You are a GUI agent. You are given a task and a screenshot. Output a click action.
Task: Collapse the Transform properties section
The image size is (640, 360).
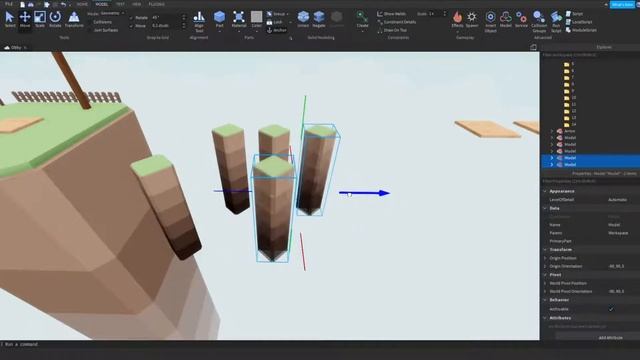[x=545, y=249]
